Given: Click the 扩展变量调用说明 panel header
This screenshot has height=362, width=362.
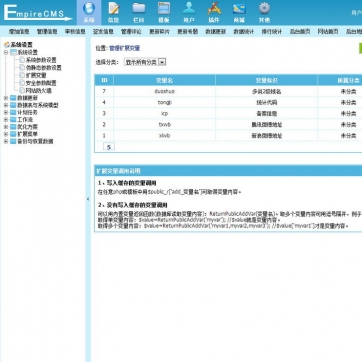Looking at the screenshot, I should click(x=228, y=171).
